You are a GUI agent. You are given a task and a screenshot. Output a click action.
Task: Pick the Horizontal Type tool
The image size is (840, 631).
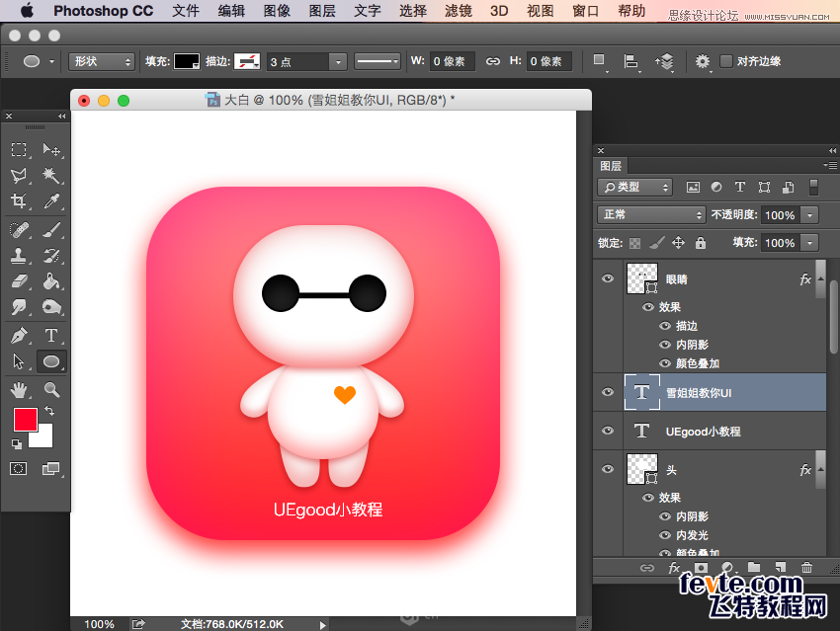(51, 336)
